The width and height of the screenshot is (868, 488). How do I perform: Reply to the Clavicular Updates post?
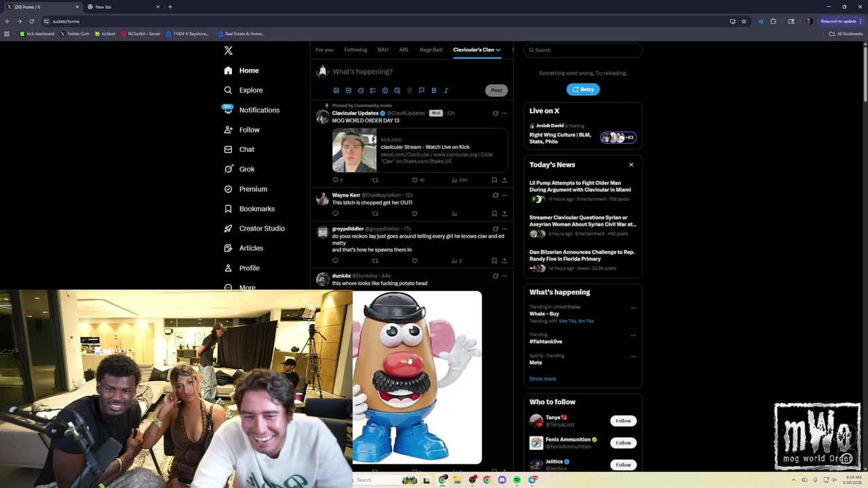(x=335, y=180)
